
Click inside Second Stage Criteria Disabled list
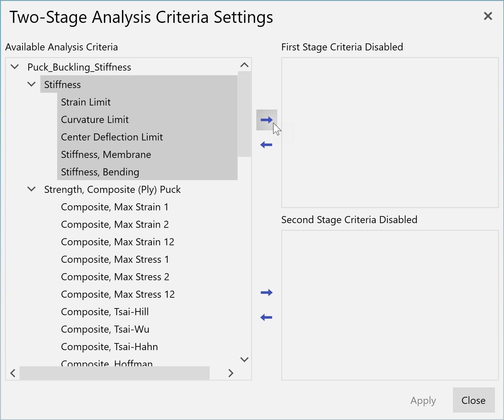coord(390,305)
